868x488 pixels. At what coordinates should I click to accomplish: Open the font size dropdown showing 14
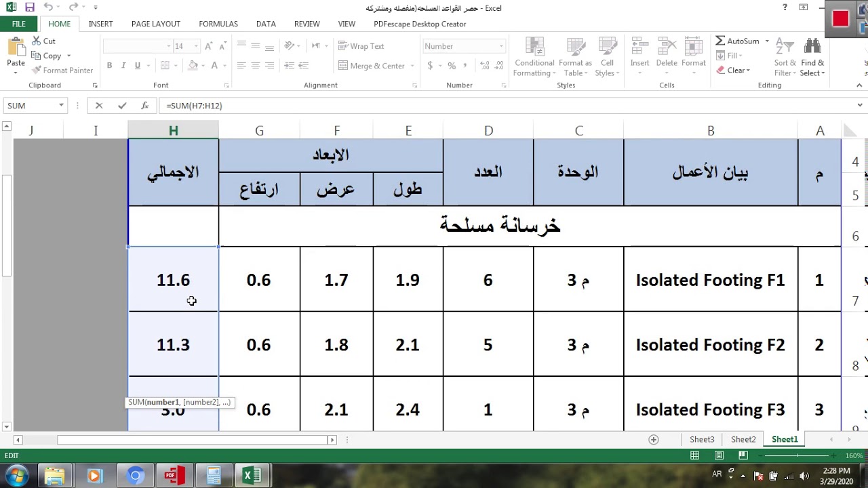(x=196, y=46)
